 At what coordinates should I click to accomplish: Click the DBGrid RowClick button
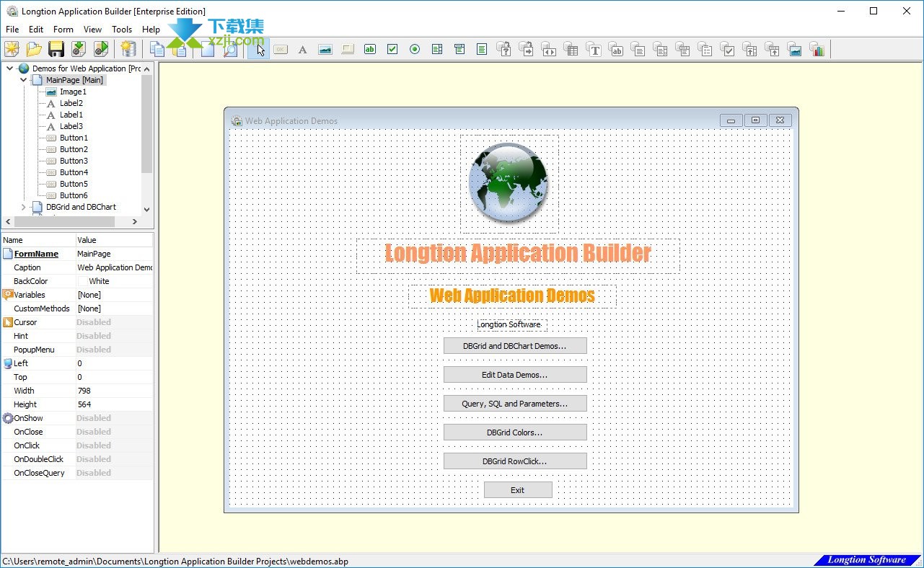click(x=515, y=461)
